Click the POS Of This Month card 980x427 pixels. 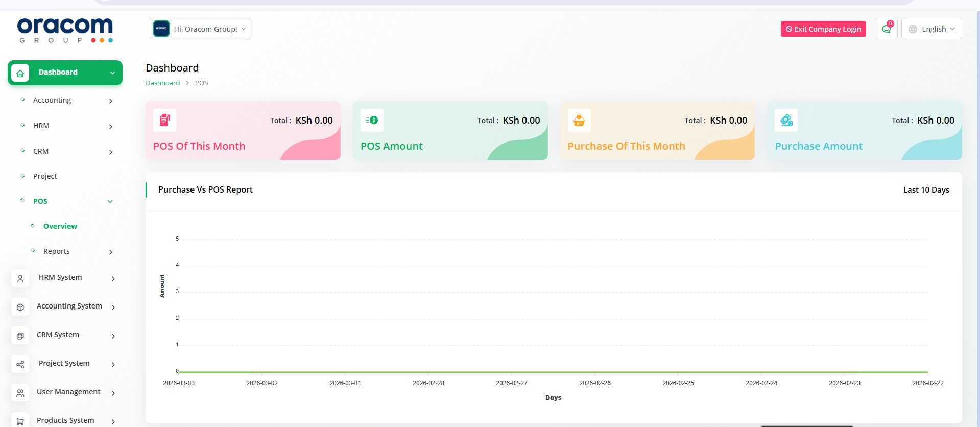(243, 131)
